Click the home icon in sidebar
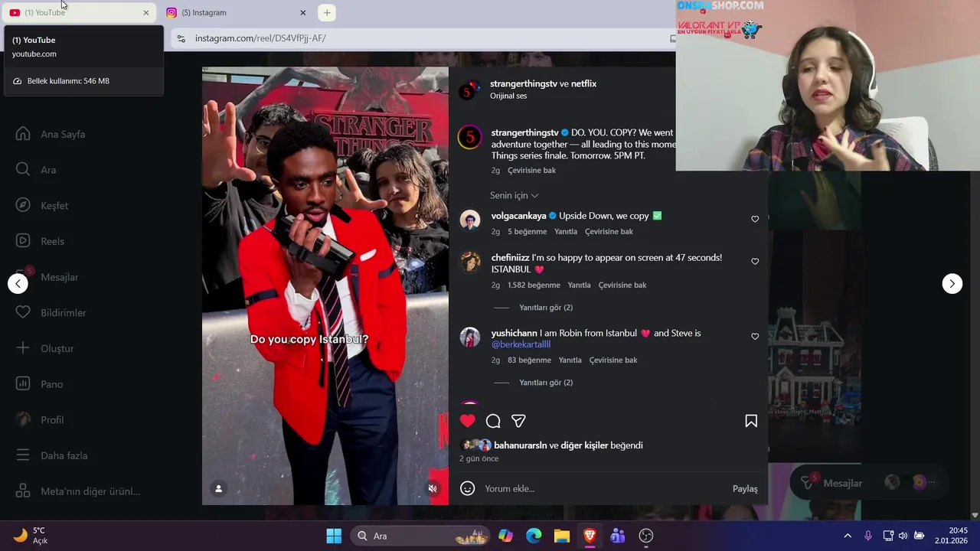The height and width of the screenshot is (551, 980). 23,134
